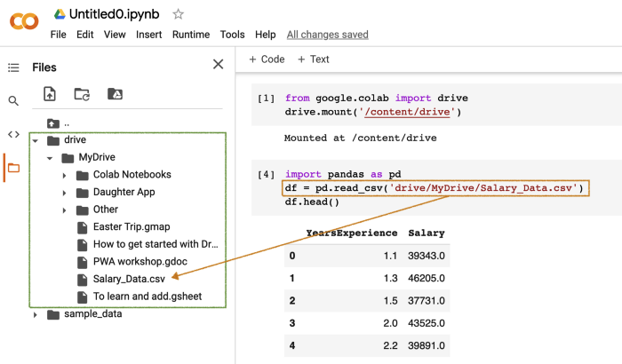Open the search magnifier icon in sidebar

click(13, 101)
